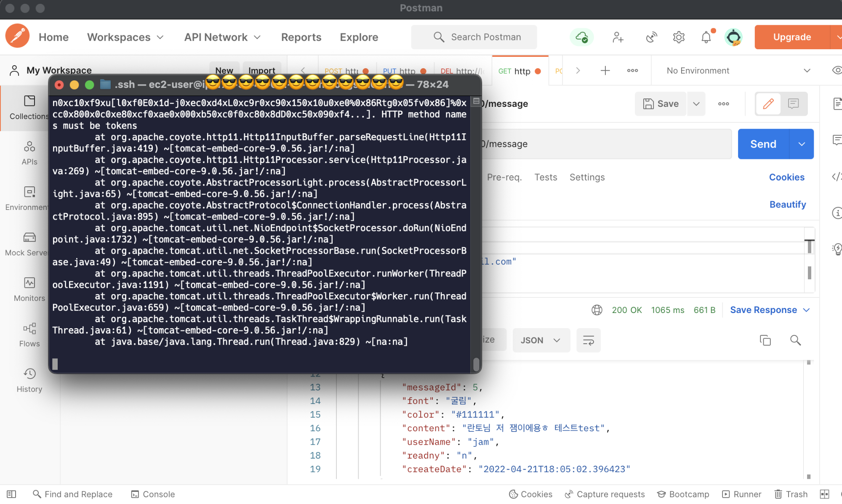Click the Upgrade button

(x=791, y=37)
